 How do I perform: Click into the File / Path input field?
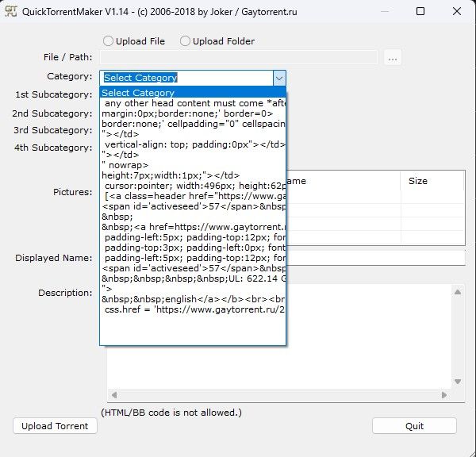point(238,57)
